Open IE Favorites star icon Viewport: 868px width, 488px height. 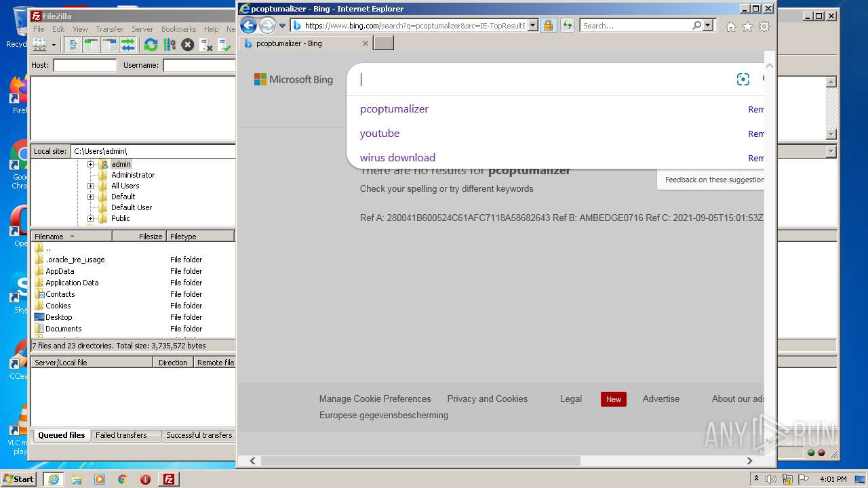[747, 26]
